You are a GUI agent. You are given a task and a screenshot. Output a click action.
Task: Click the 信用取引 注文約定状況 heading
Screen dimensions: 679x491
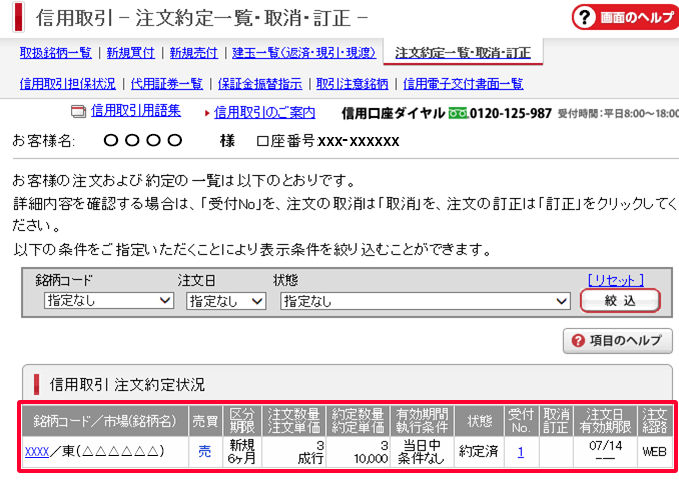click(127, 384)
